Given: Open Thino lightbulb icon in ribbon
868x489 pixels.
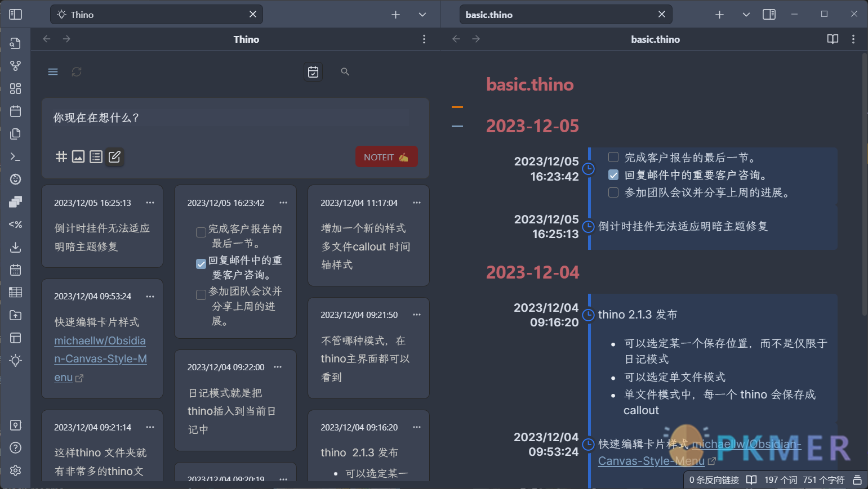Looking at the screenshot, I should tap(16, 360).
